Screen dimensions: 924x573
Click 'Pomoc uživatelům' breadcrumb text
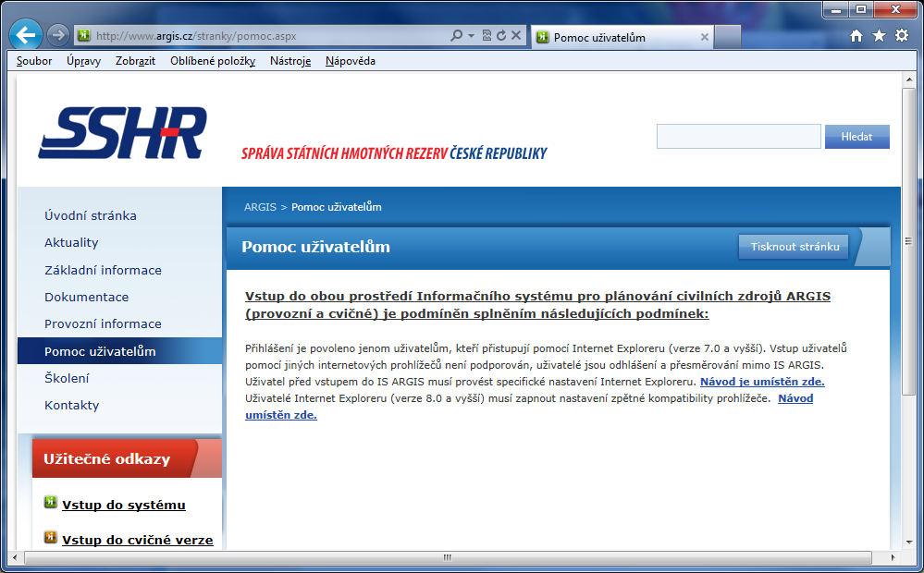[x=337, y=207]
